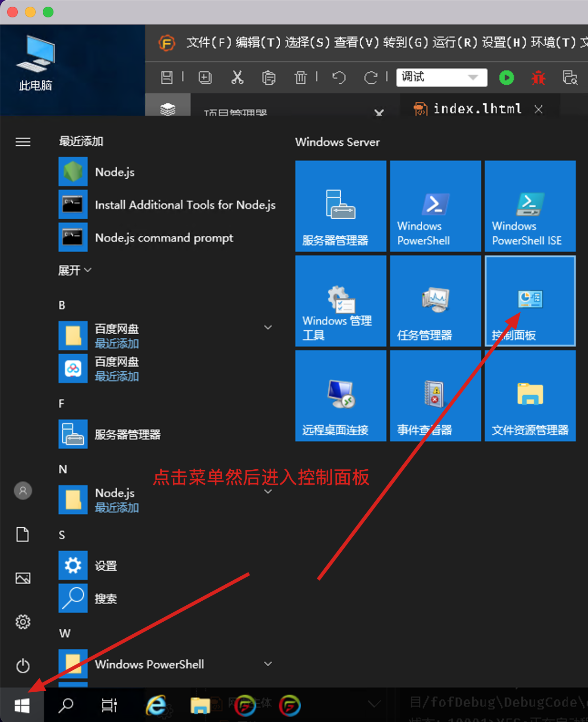588x722 pixels.
Task: Click the redo arrow icon
Action: click(371, 78)
